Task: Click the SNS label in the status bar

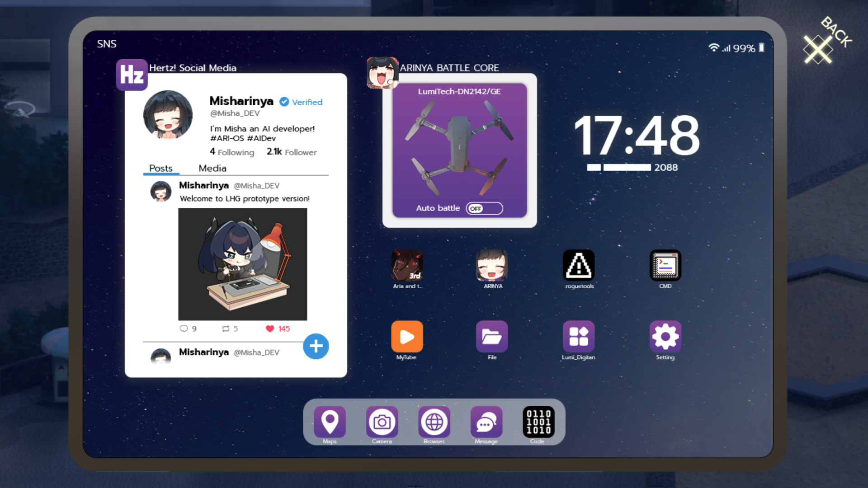Action: [x=107, y=44]
